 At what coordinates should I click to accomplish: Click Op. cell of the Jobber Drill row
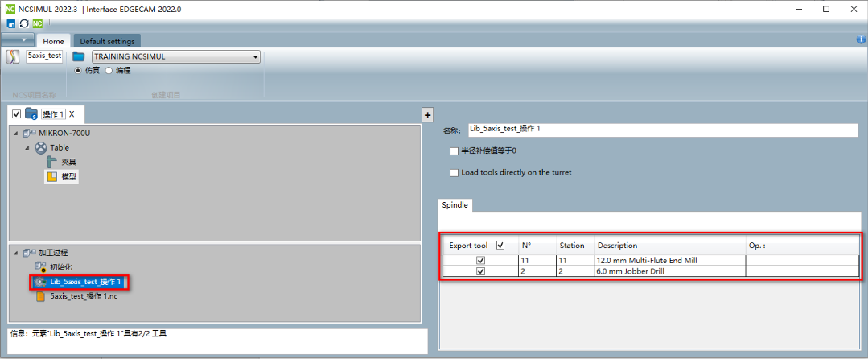(802, 271)
